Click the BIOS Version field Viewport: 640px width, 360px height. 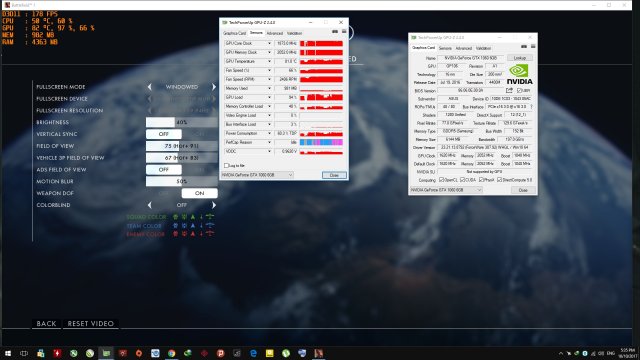pyautogui.click(x=471, y=91)
